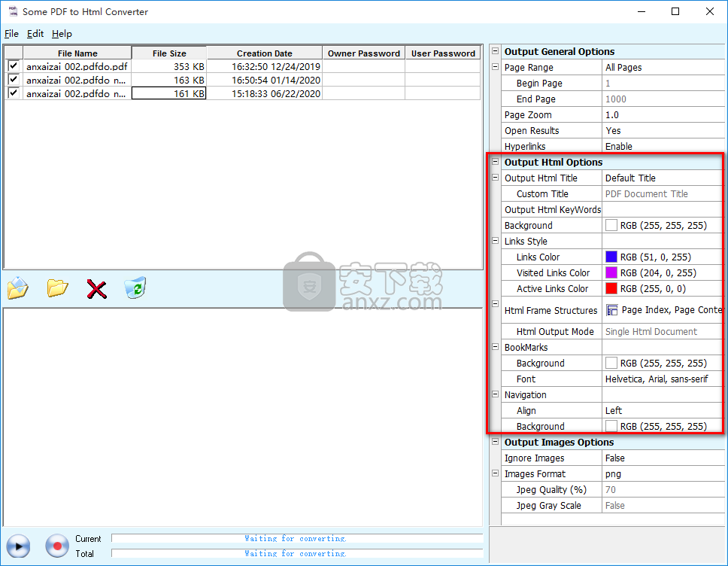This screenshot has width=728, height=566.
Task: Click the Current progress bar
Action: coord(297,538)
